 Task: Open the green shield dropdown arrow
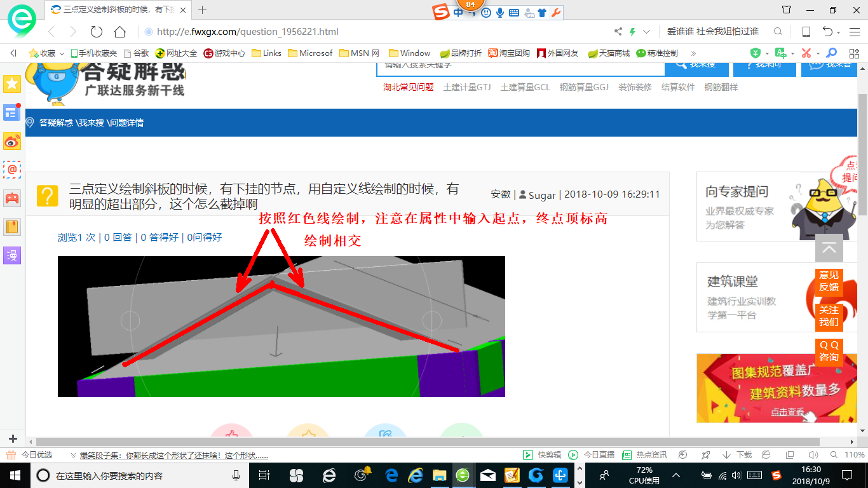(767, 54)
